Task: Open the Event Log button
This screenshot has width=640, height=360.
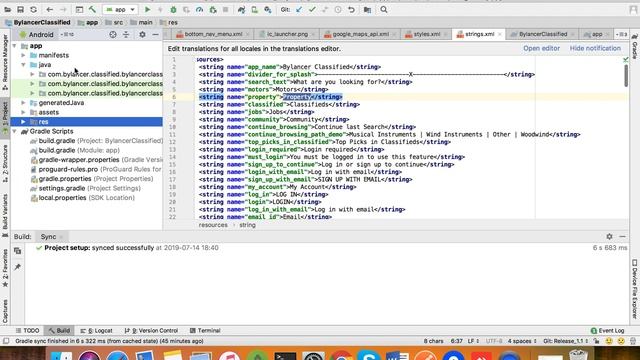Action: [x=607, y=331]
